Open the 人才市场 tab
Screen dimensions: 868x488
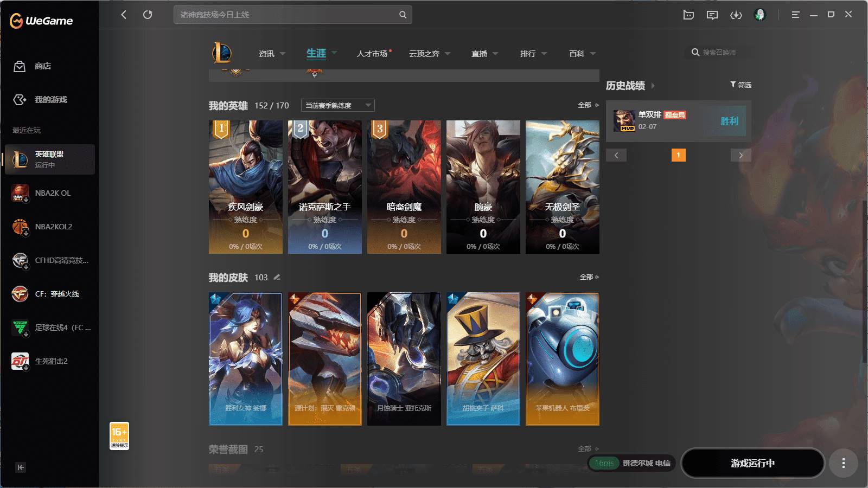tap(372, 54)
